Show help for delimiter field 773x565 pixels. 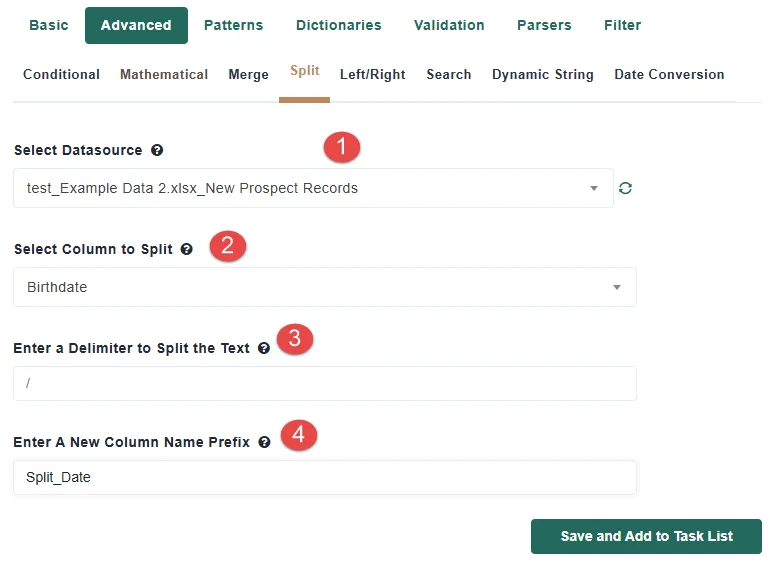point(264,349)
